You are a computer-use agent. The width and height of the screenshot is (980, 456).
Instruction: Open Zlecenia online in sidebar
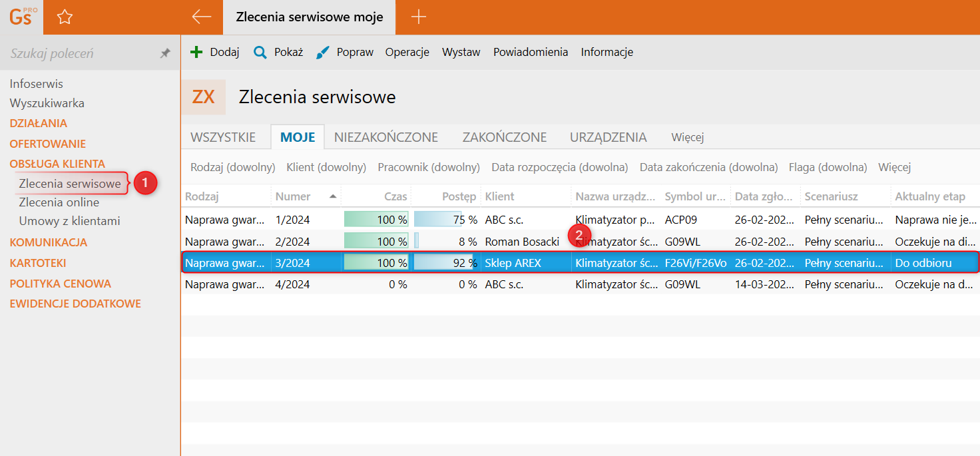[x=59, y=202]
